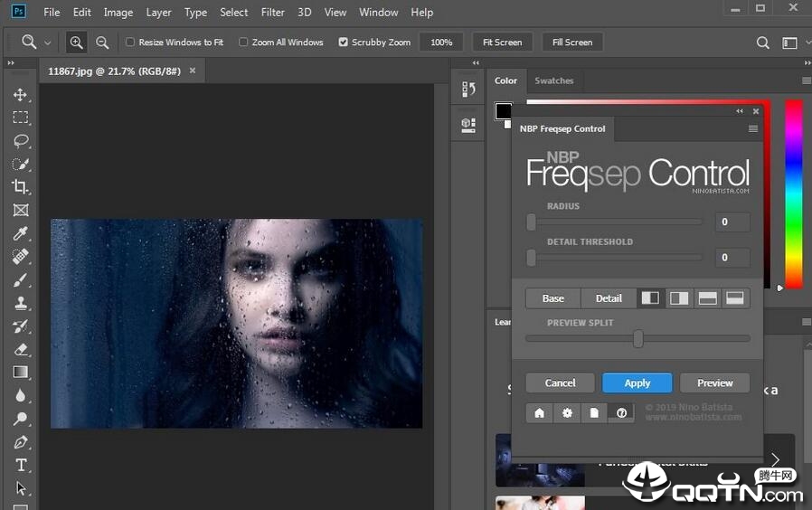Click the Apply button
This screenshot has width=812, height=510.
coord(637,382)
